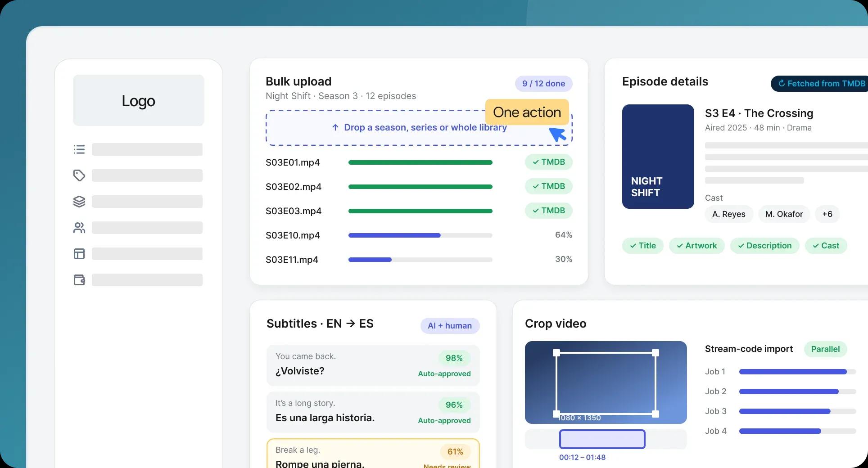Image resolution: width=868 pixels, height=468 pixels.
Task: Click the S03E11.mp4 progress bar
Action: click(420, 260)
